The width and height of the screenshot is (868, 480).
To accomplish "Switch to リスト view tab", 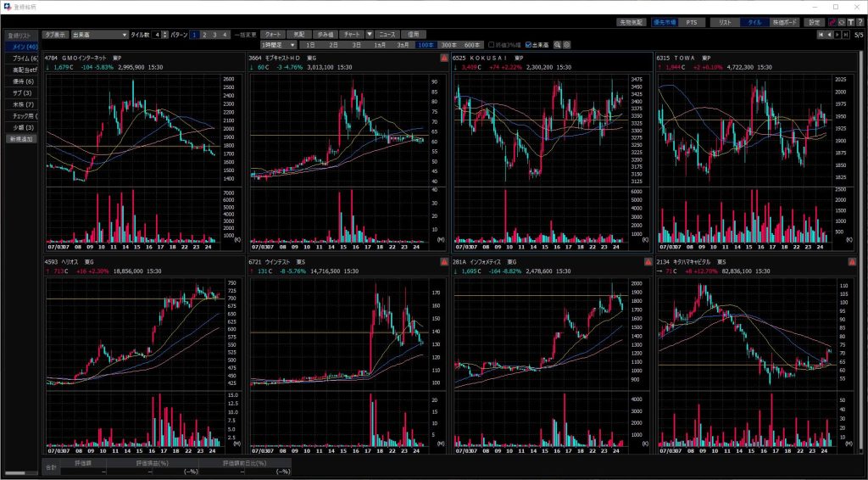I will coord(725,22).
